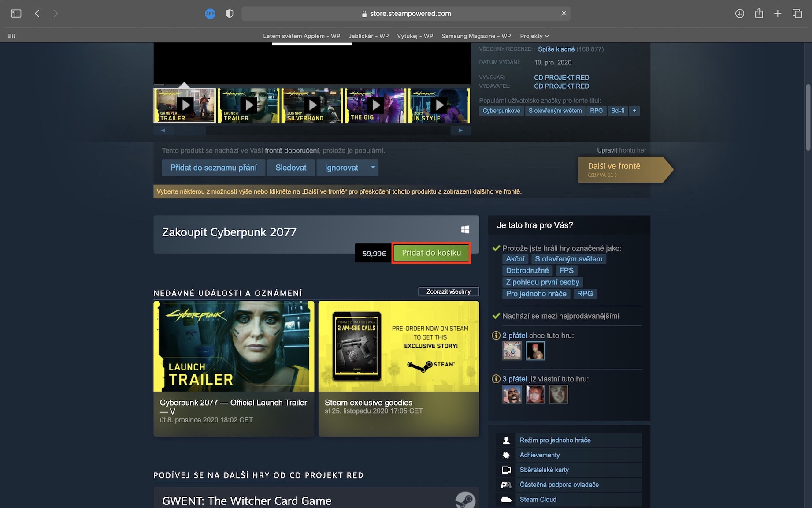Open the Adblock Plus extension icon
Screen dimensions: 812x508
click(x=210, y=14)
